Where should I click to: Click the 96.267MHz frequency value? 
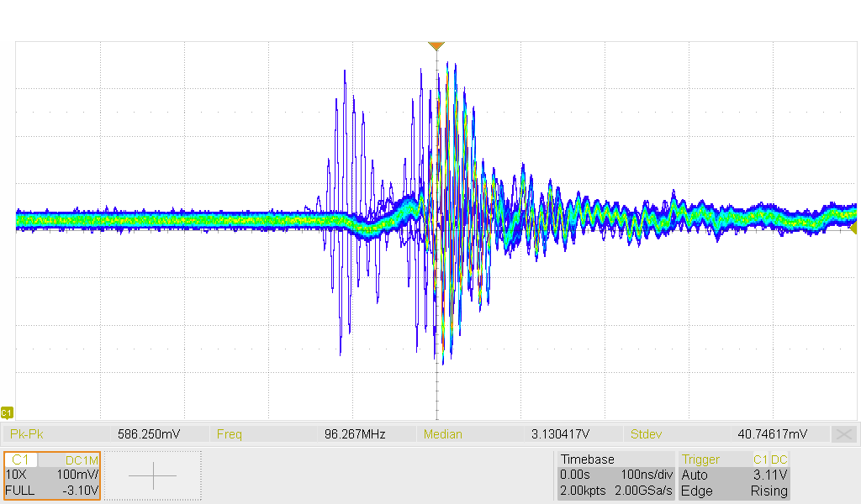[355, 434]
